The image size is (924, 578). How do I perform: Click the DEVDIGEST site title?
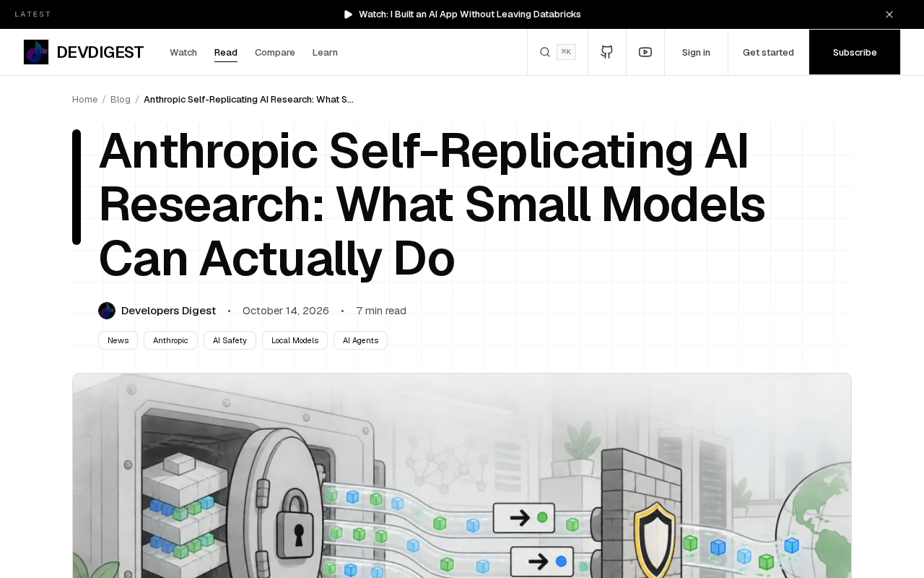(x=100, y=52)
